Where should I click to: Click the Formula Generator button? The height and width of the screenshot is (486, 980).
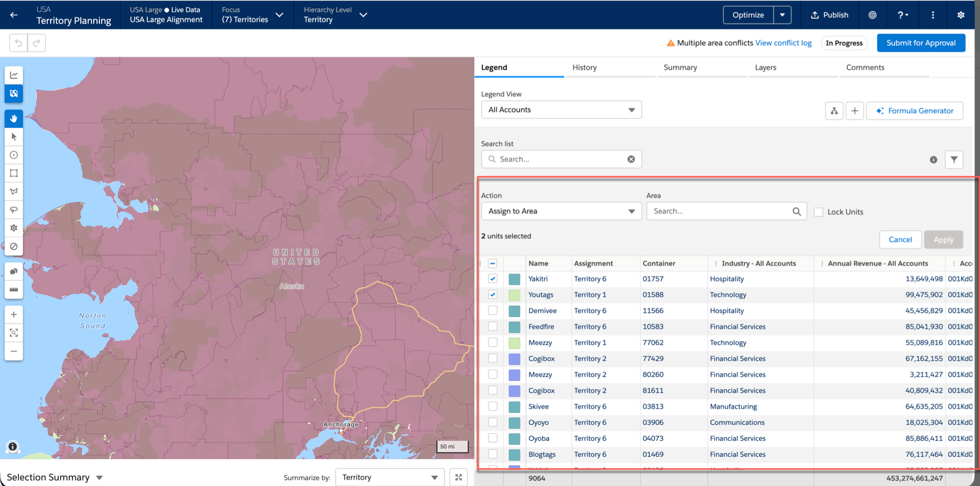coord(915,111)
